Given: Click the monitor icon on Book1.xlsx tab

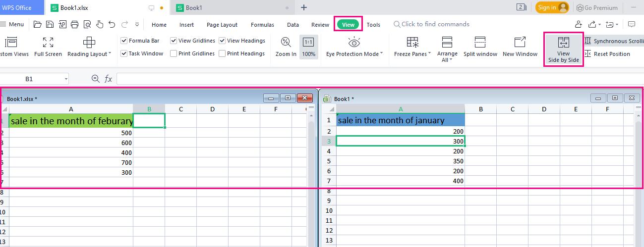Looking at the screenshot, I should (x=152, y=8).
